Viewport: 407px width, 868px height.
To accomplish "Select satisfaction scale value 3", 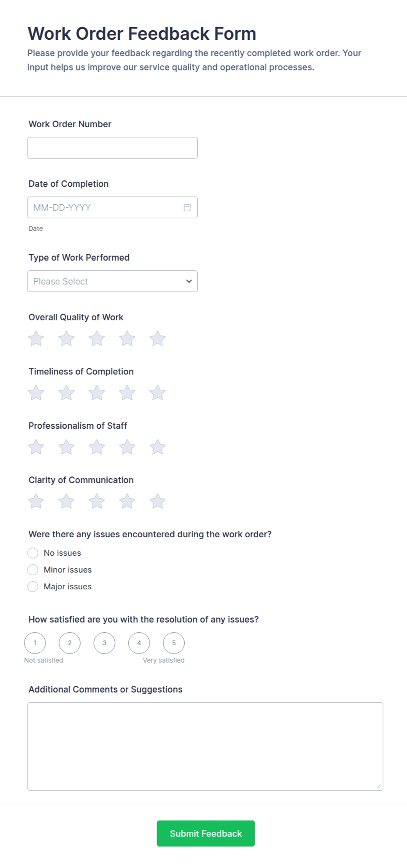I will pyautogui.click(x=104, y=643).
